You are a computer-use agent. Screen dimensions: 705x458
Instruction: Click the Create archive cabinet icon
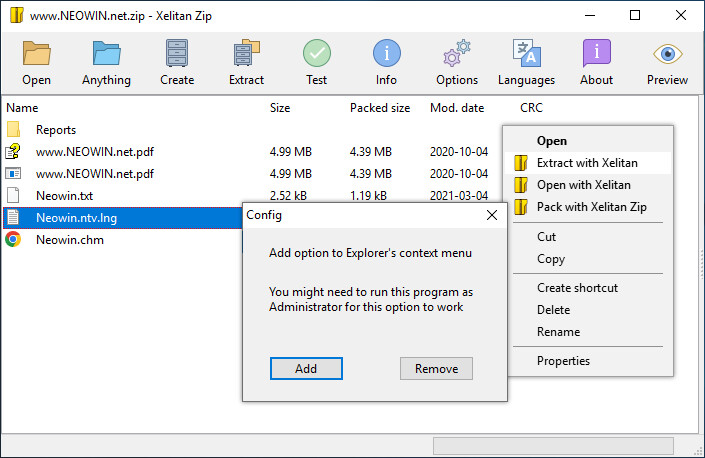click(177, 53)
